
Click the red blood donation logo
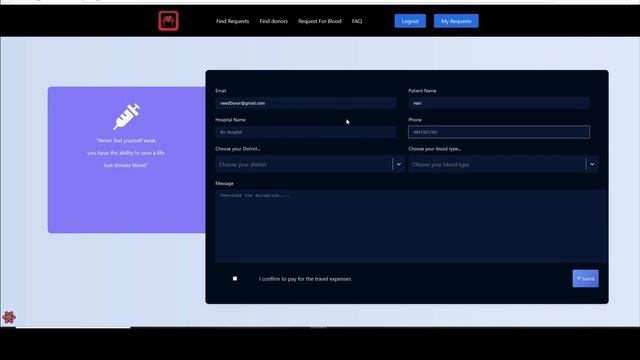[169, 21]
